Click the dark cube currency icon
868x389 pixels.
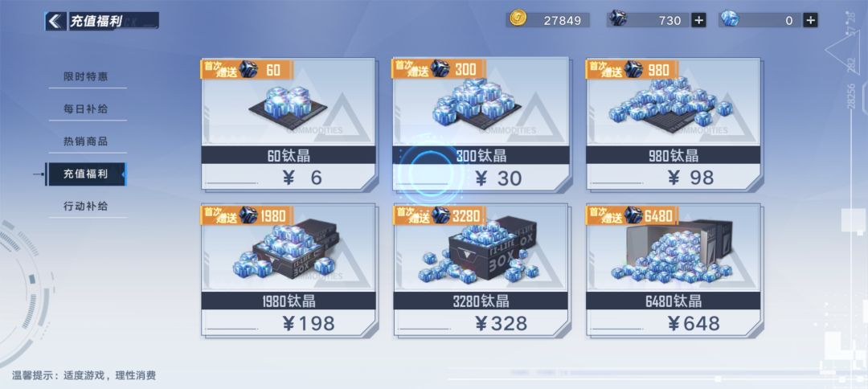tap(618, 18)
